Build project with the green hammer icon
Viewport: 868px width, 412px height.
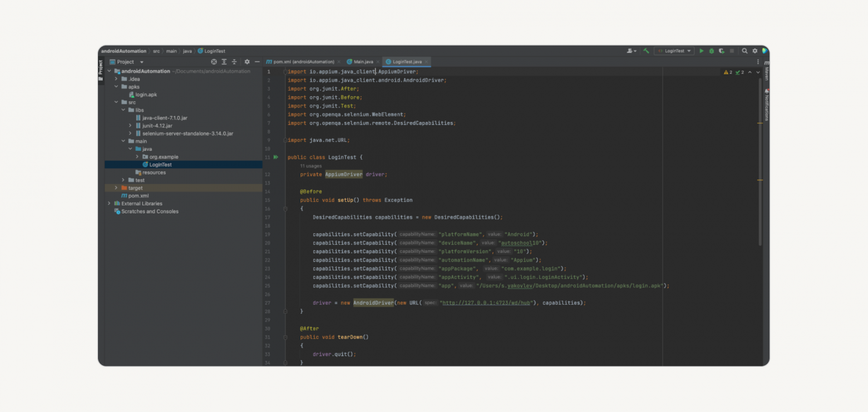(x=646, y=51)
